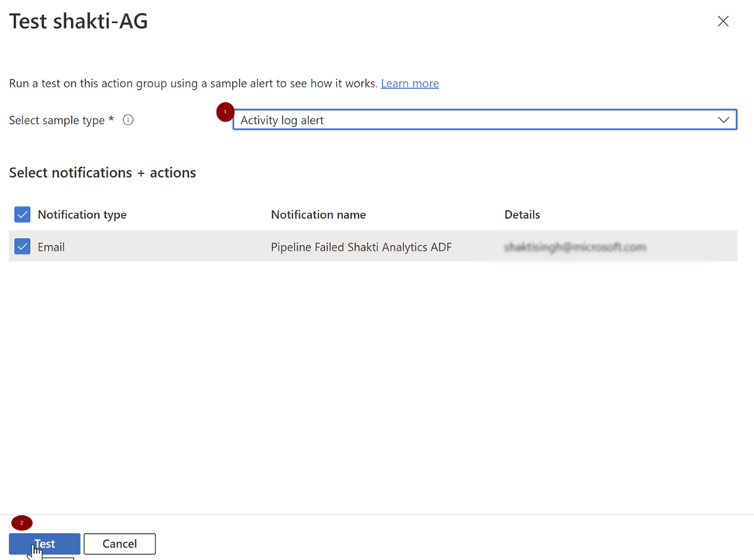
Task: Click the Cancel button
Action: coord(119,544)
